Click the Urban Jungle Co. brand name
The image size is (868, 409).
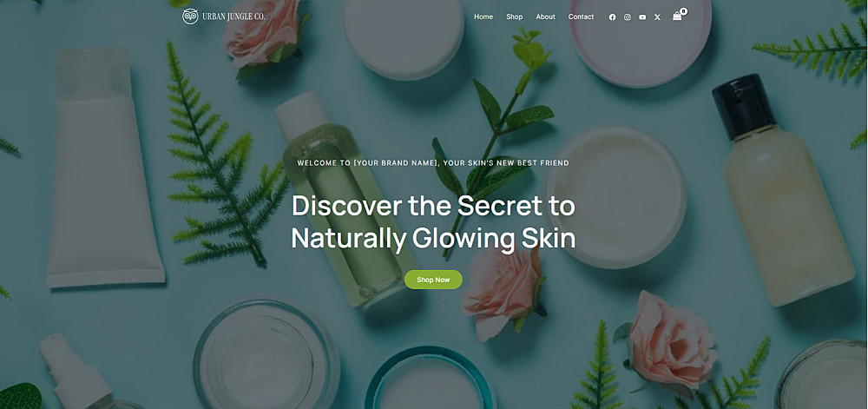click(233, 16)
